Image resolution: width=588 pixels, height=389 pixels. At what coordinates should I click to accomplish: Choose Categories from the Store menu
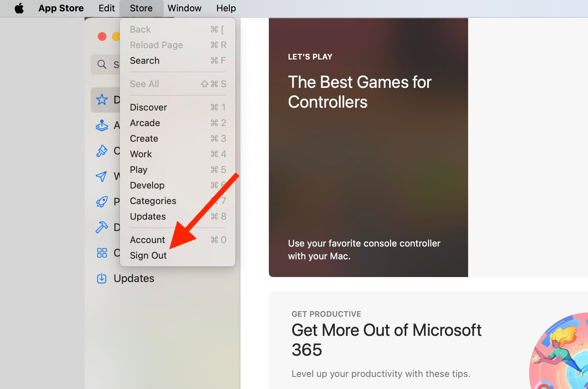click(x=178, y=201)
